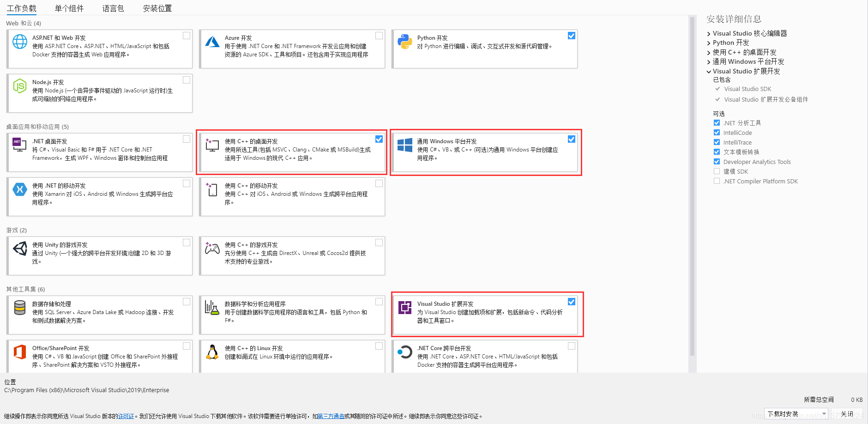Check the Unity game development workload
Screen dimensions: 868x424
point(187,242)
